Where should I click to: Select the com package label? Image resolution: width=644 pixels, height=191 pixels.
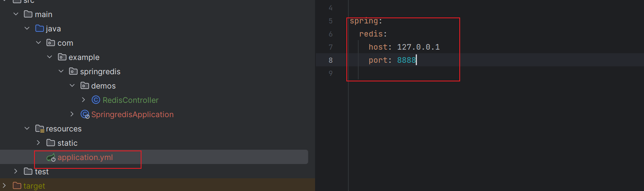[x=65, y=43]
